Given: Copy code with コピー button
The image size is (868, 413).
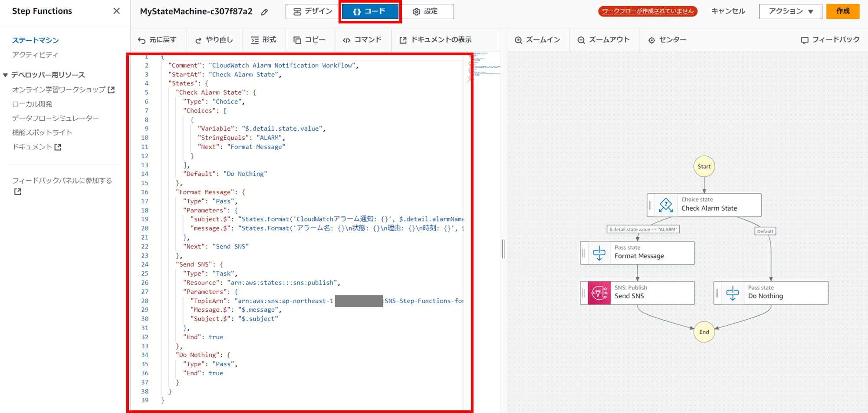Looking at the screenshot, I should (x=309, y=40).
